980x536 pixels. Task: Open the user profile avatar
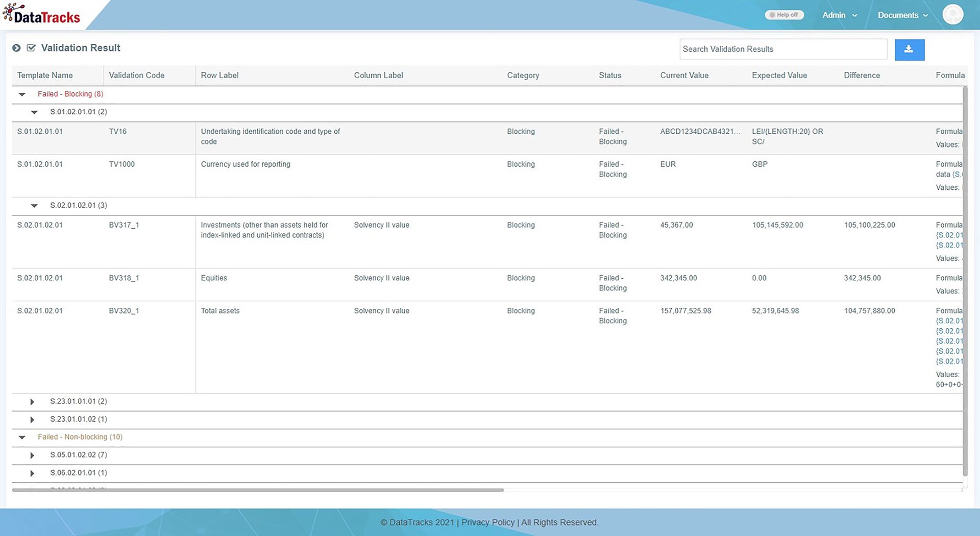952,14
